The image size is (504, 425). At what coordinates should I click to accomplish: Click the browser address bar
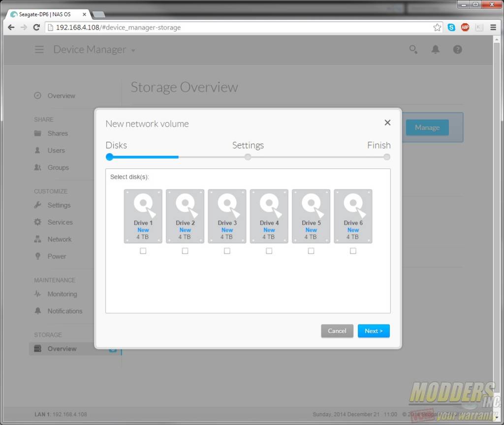(236, 28)
